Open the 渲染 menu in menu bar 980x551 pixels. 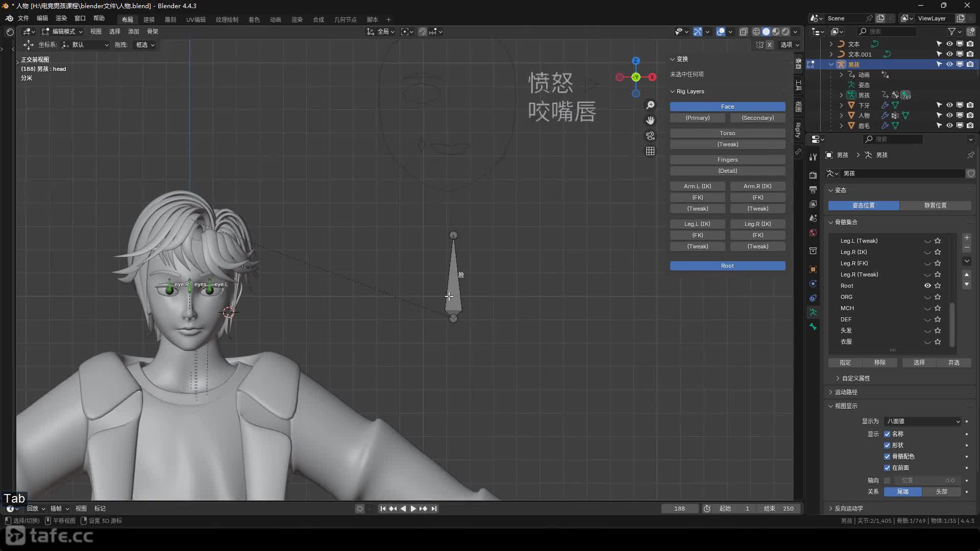[61, 18]
